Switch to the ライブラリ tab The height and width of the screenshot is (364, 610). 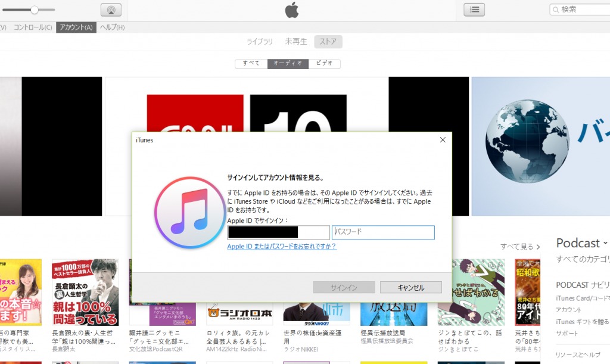coord(260,42)
